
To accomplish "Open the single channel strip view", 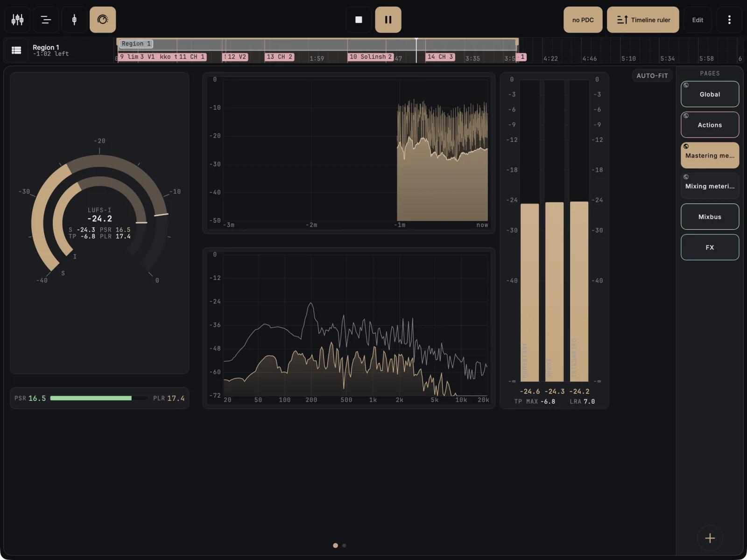I will coord(74,20).
